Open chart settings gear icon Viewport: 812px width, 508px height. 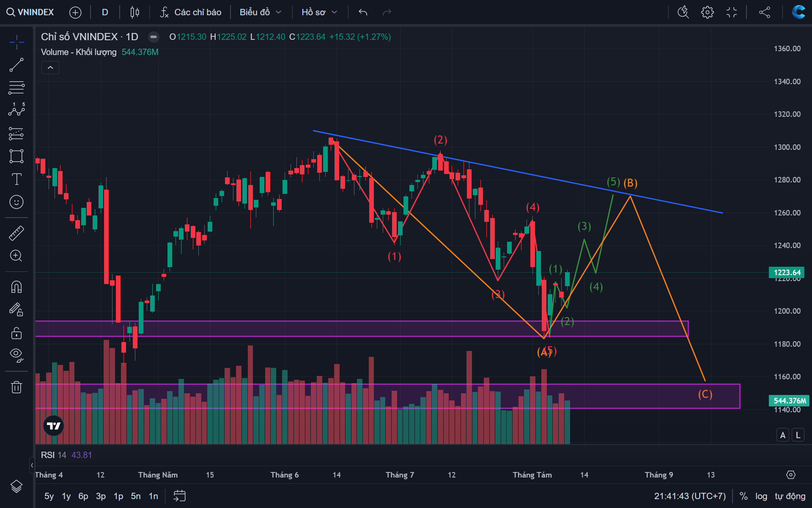point(707,12)
